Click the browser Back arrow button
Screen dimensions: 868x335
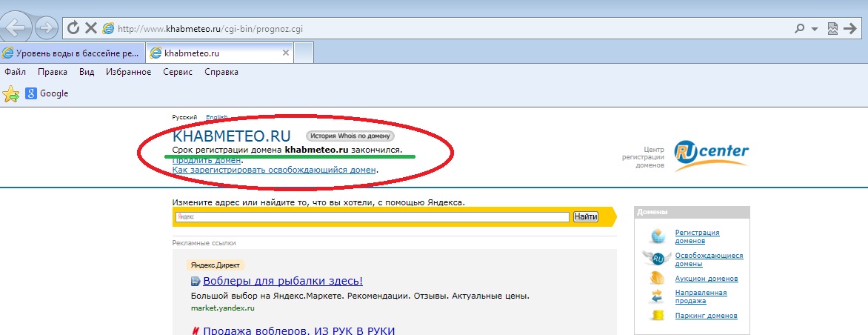click(18, 28)
